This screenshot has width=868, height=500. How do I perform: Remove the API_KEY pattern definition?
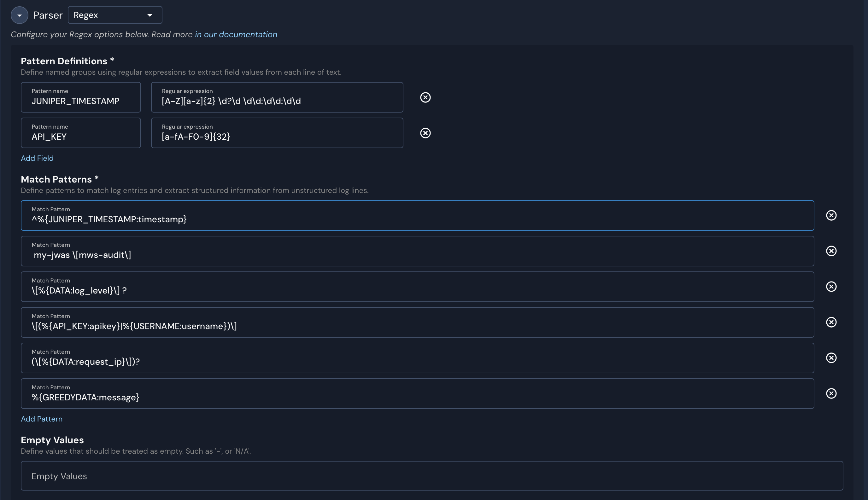pyautogui.click(x=425, y=133)
